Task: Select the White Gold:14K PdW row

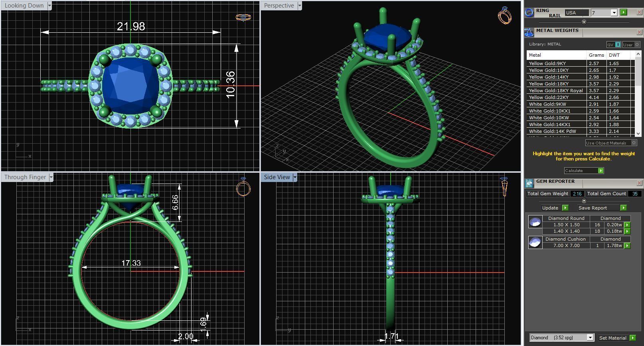Action: pyautogui.click(x=581, y=131)
